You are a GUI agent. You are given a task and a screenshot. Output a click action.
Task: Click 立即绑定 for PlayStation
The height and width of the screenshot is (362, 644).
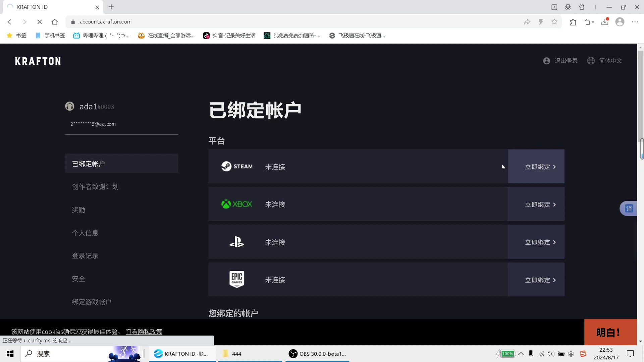pyautogui.click(x=536, y=242)
